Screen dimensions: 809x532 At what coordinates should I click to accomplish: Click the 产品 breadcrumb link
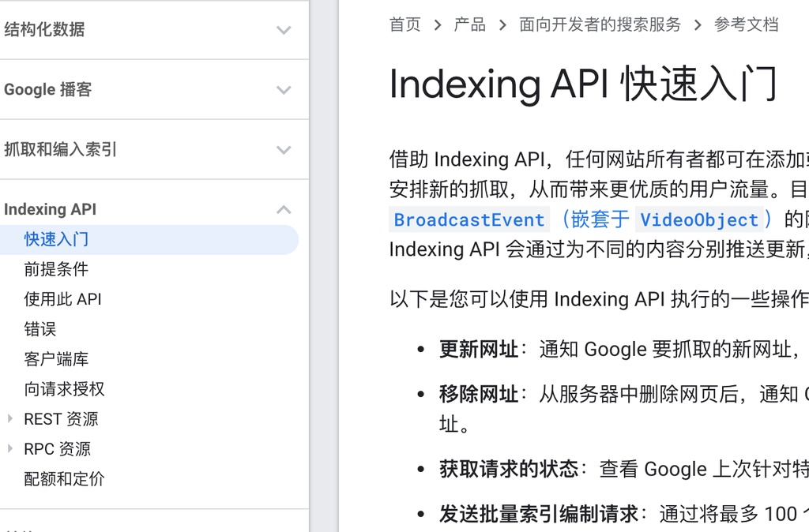pos(470,24)
